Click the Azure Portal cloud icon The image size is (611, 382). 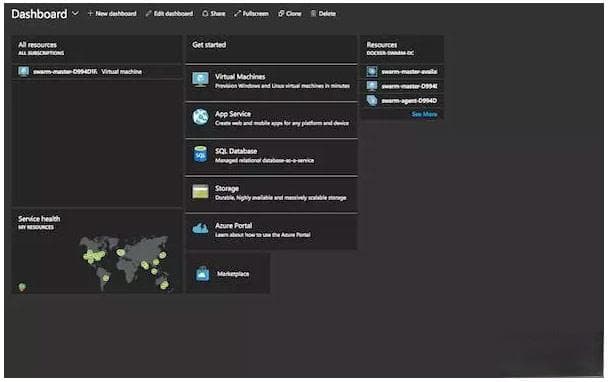coord(200,228)
